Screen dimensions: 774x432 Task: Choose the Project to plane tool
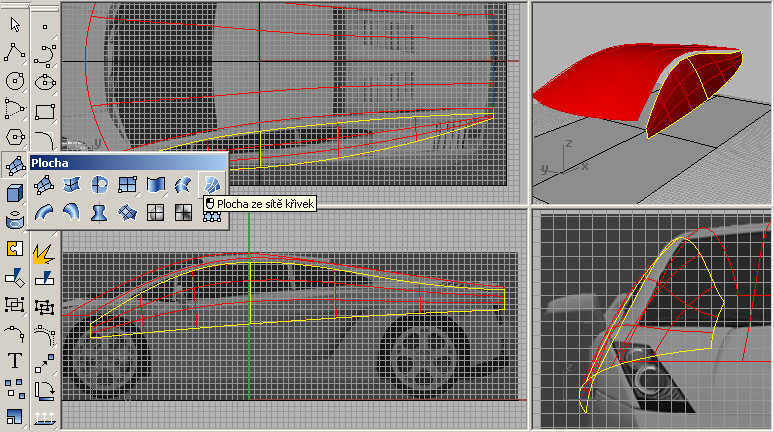tap(44, 419)
